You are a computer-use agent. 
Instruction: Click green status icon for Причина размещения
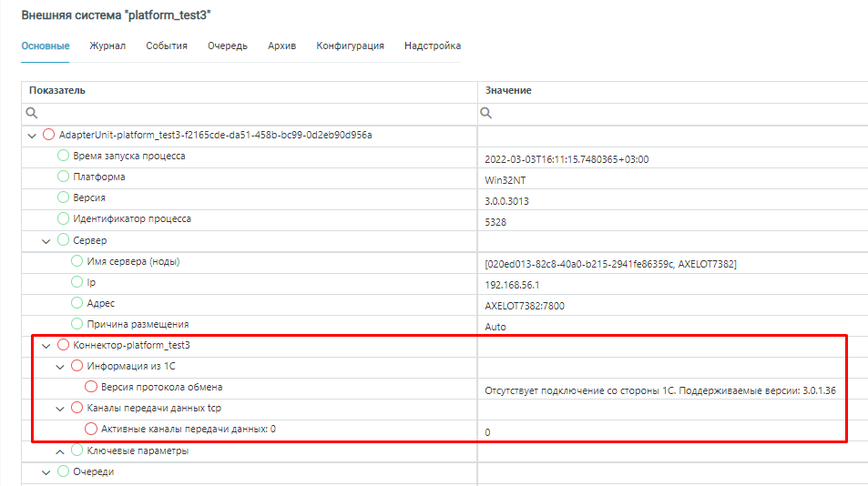pyautogui.click(x=77, y=324)
